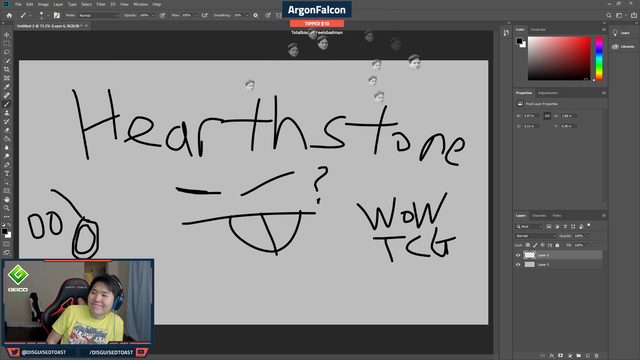Select the Pen tool

click(7, 165)
